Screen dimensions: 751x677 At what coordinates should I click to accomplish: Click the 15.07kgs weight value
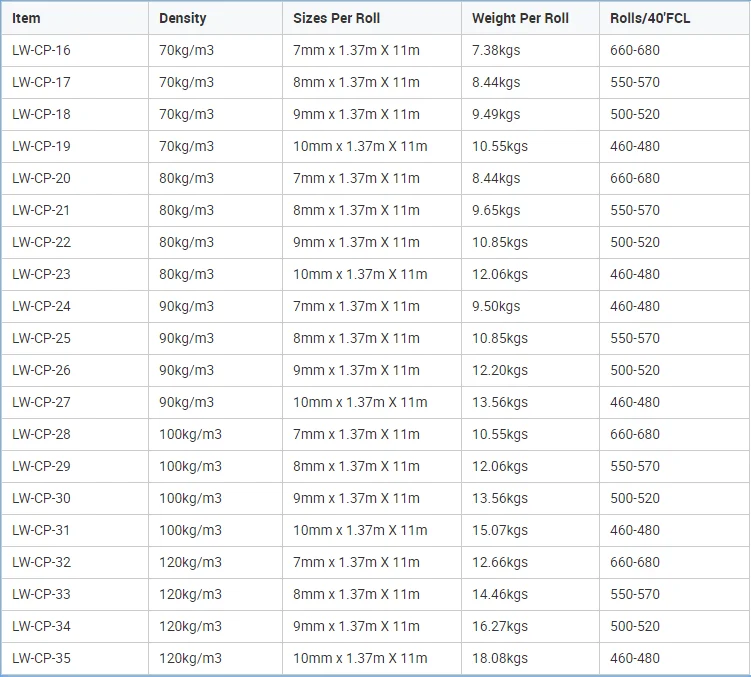point(500,530)
